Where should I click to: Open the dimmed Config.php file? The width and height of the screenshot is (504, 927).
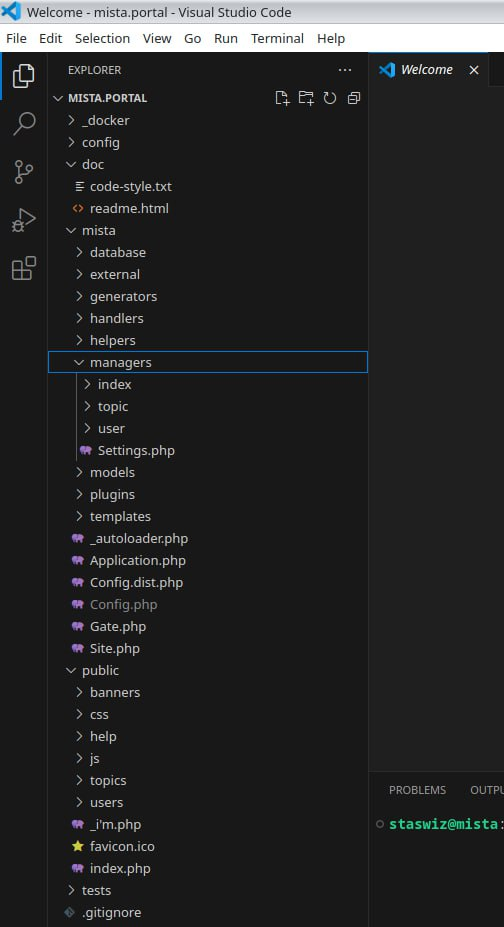click(x=208, y=605)
